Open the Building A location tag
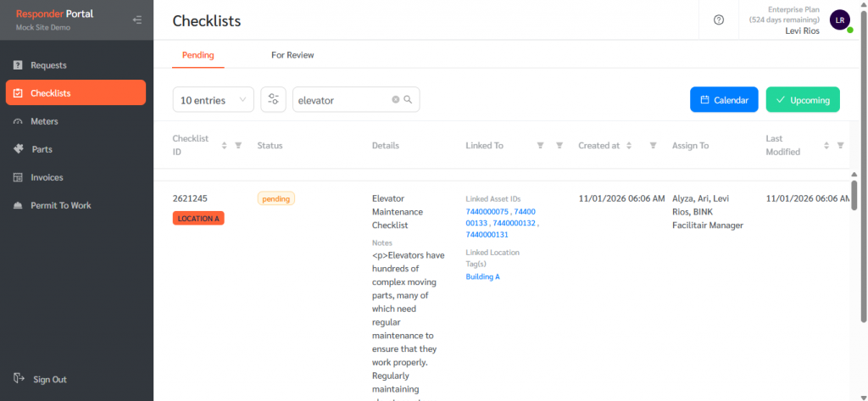 (x=482, y=276)
